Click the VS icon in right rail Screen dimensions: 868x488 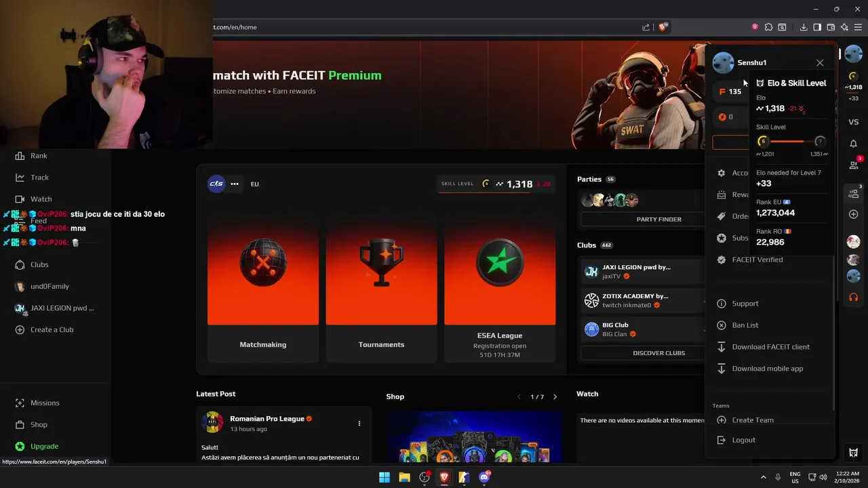pyautogui.click(x=854, y=122)
